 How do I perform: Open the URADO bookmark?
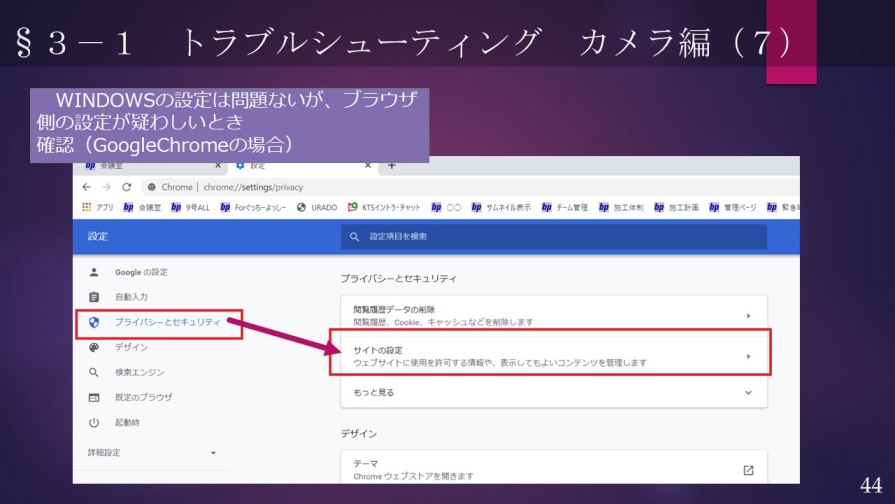[x=317, y=208]
